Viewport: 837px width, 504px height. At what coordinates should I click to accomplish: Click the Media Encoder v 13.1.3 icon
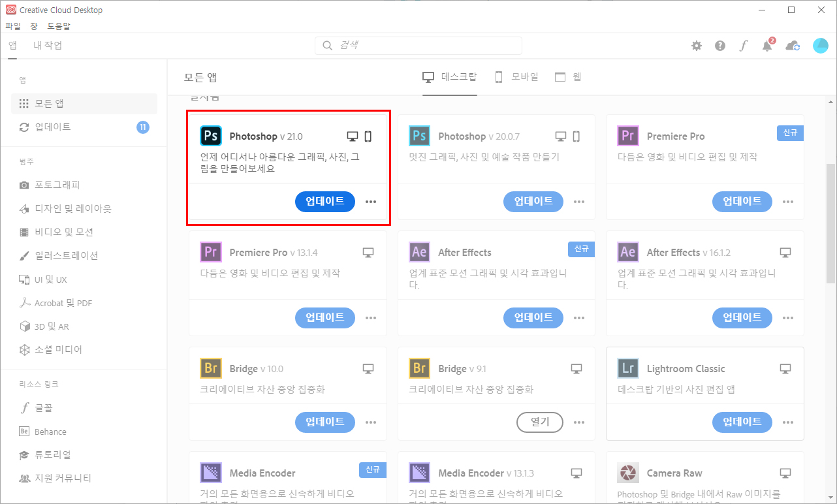[419, 473]
